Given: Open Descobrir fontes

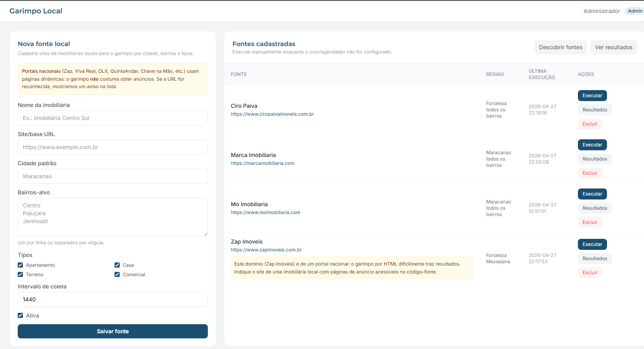Looking at the screenshot, I should pos(561,47).
